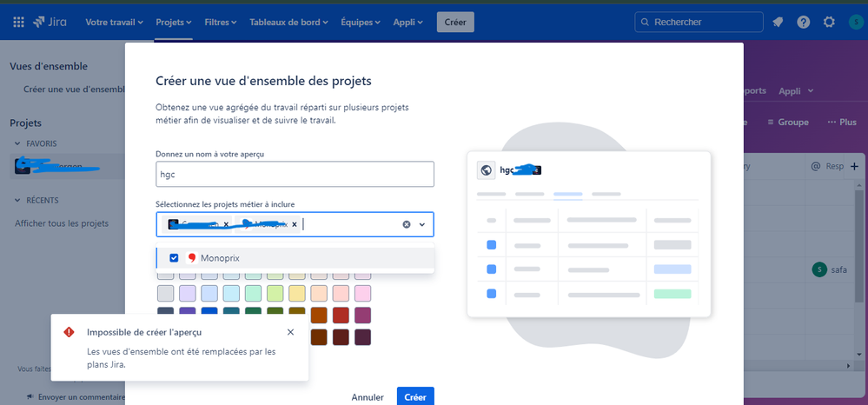Click the blue Créer button in the dialog

(415, 396)
